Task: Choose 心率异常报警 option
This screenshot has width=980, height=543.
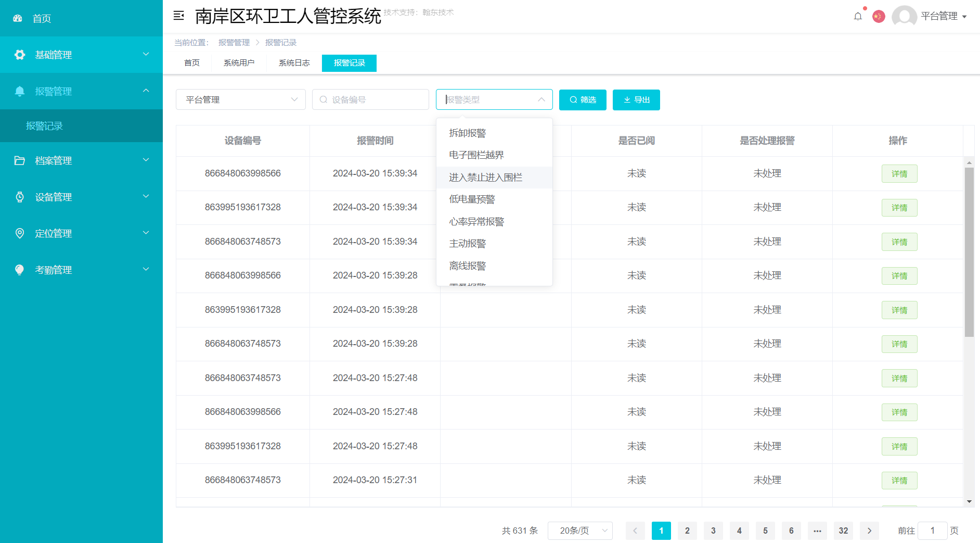Action: pyautogui.click(x=494, y=222)
